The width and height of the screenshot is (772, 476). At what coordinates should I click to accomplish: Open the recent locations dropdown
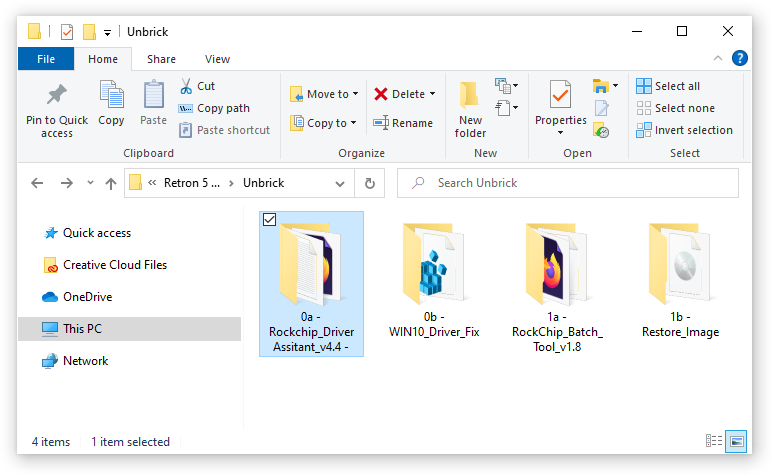pos(90,183)
